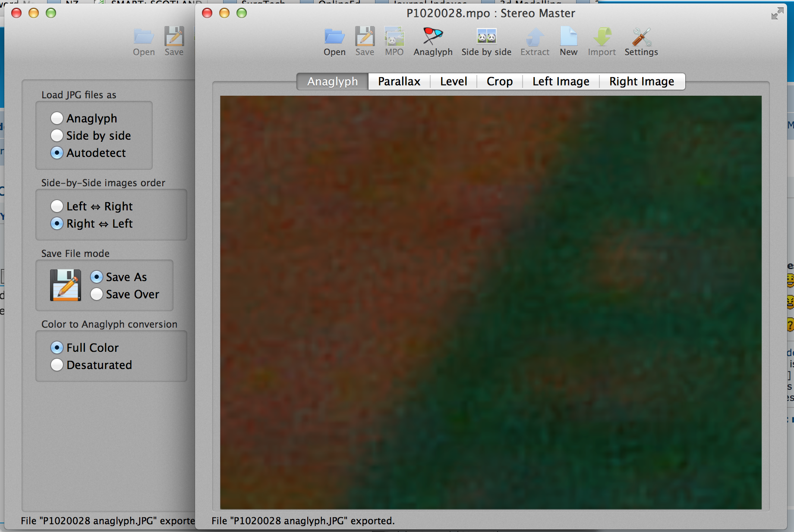Screen dimensions: 794x532
Task: Click the Import toolbar icon
Action: pyautogui.click(x=602, y=38)
